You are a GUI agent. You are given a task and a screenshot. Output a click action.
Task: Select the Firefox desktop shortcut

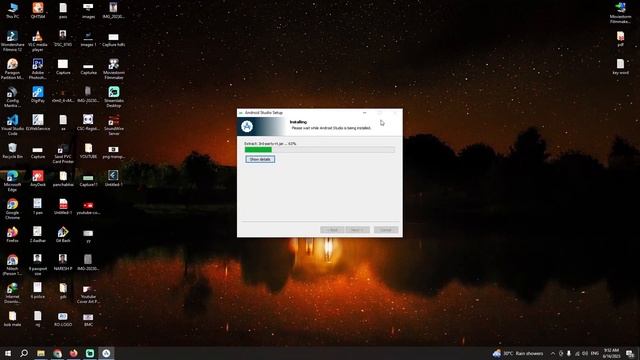click(12, 235)
